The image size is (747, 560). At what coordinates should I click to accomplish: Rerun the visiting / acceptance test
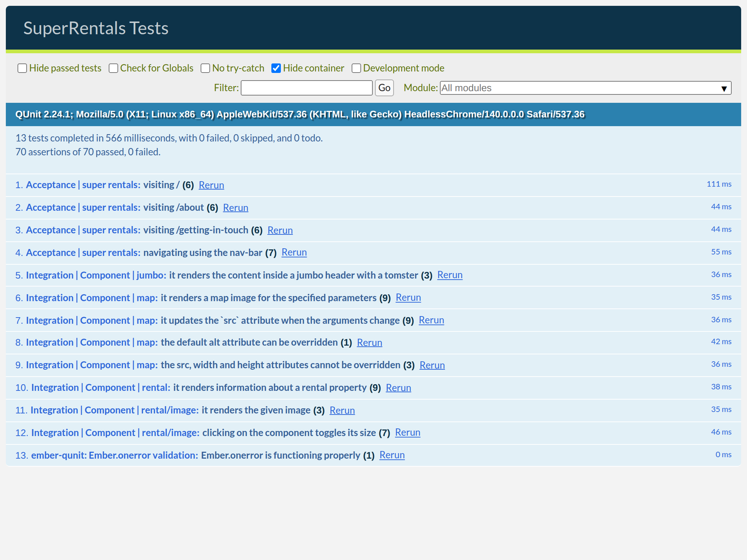211,185
